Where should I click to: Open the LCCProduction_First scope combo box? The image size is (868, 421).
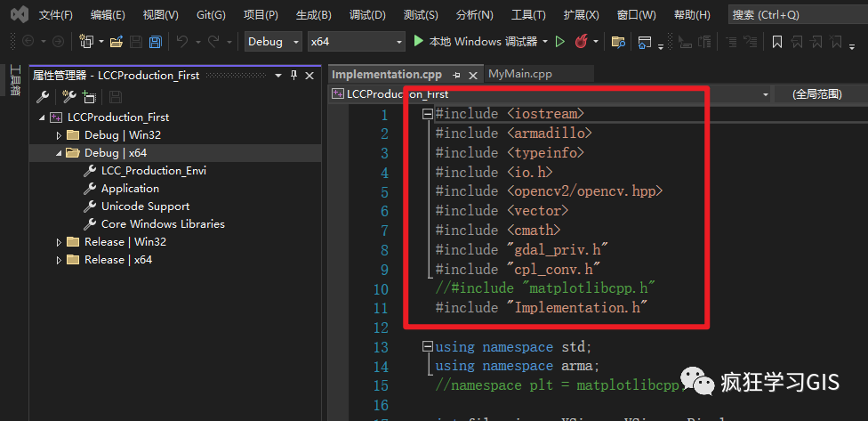coord(551,94)
